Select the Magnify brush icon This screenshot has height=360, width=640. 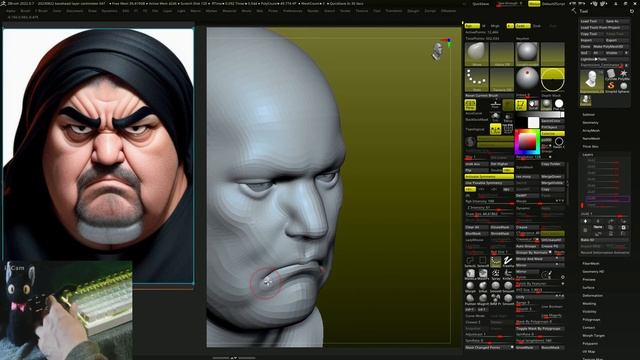click(x=483, y=299)
